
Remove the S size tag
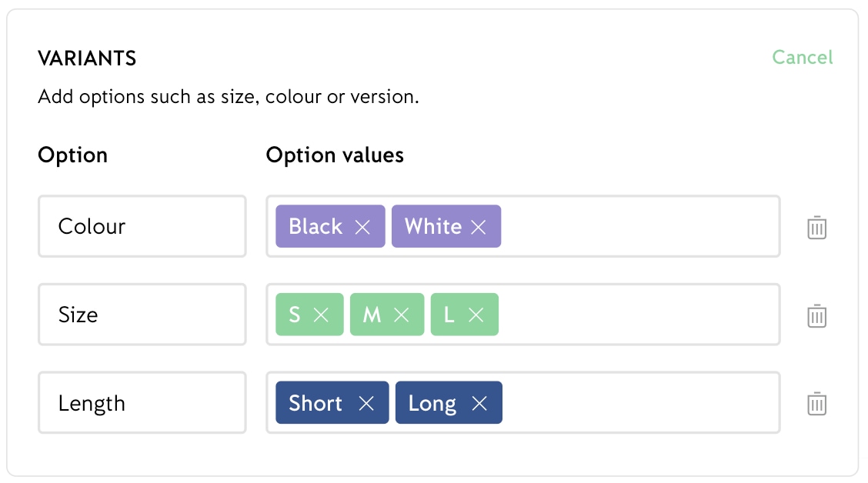[x=321, y=315]
